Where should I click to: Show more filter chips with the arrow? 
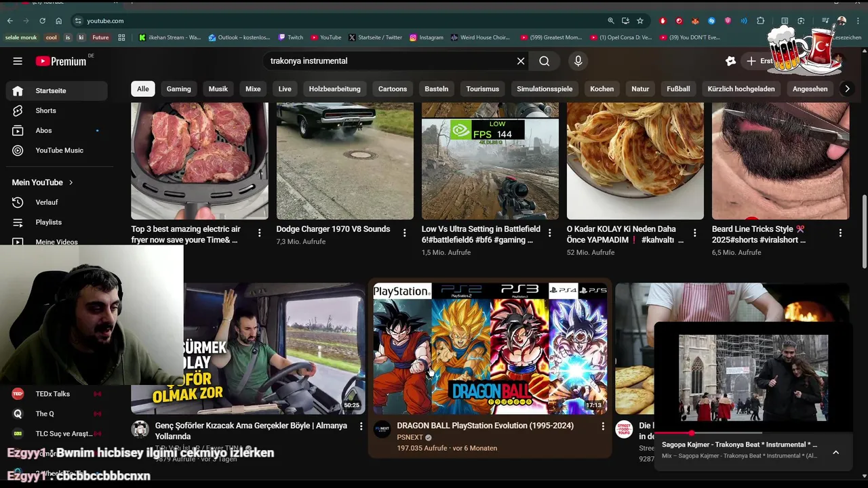(847, 89)
